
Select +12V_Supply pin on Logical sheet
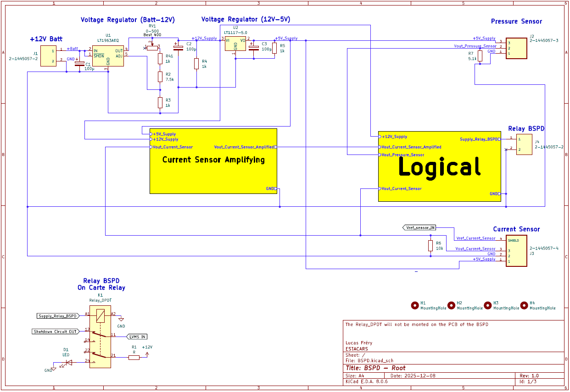(x=393, y=137)
